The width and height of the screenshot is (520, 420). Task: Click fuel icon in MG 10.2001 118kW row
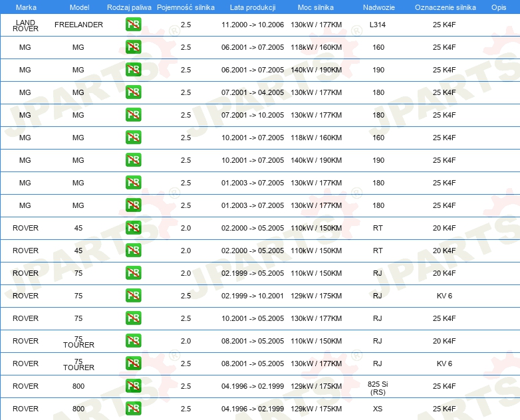[133, 138]
